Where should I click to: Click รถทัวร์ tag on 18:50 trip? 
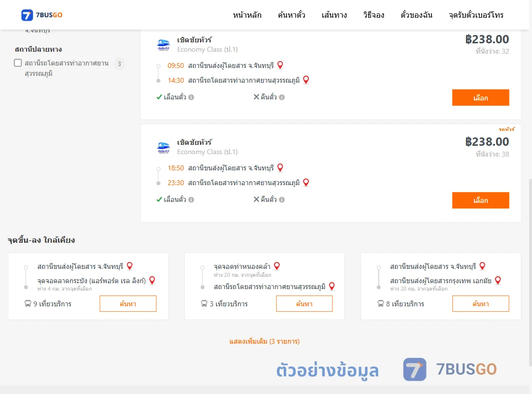click(x=506, y=130)
